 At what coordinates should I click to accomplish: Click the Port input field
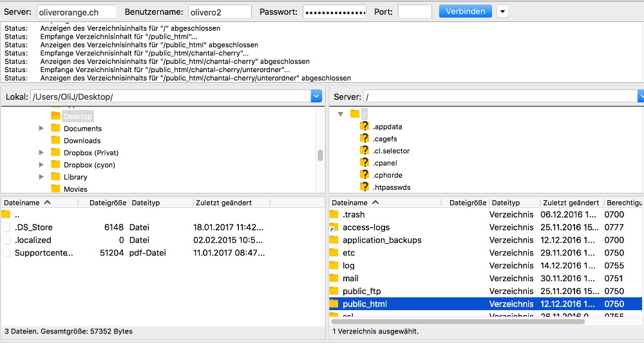[415, 12]
